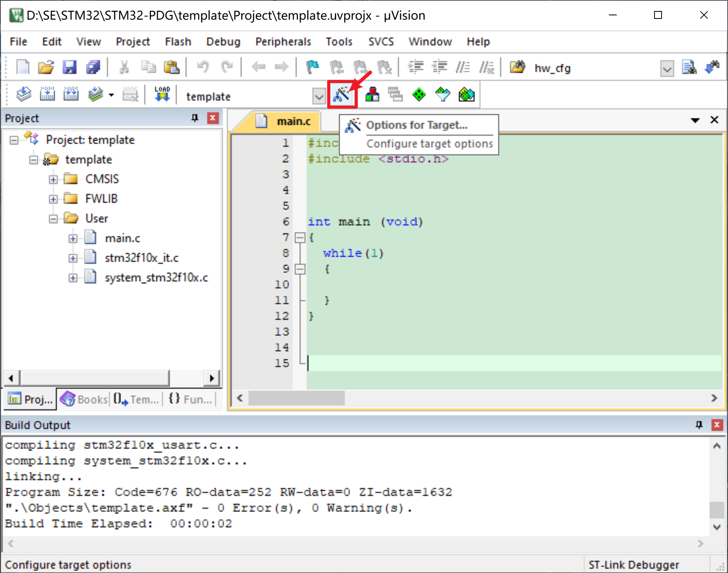Open the Manage Project Items colored-blocks icon
728x573 pixels.
tap(372, 95)
